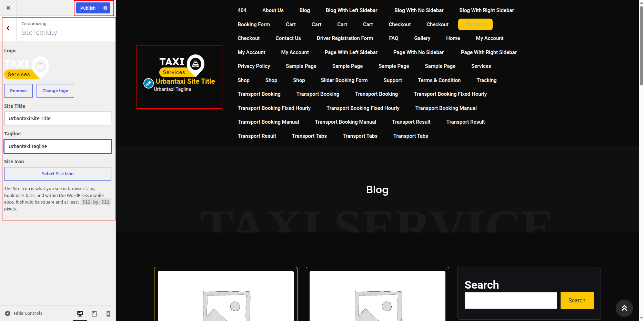This screenshot has width=644, height=321.
Task: Click Select Site Icon button
Action: click(58, 174)
